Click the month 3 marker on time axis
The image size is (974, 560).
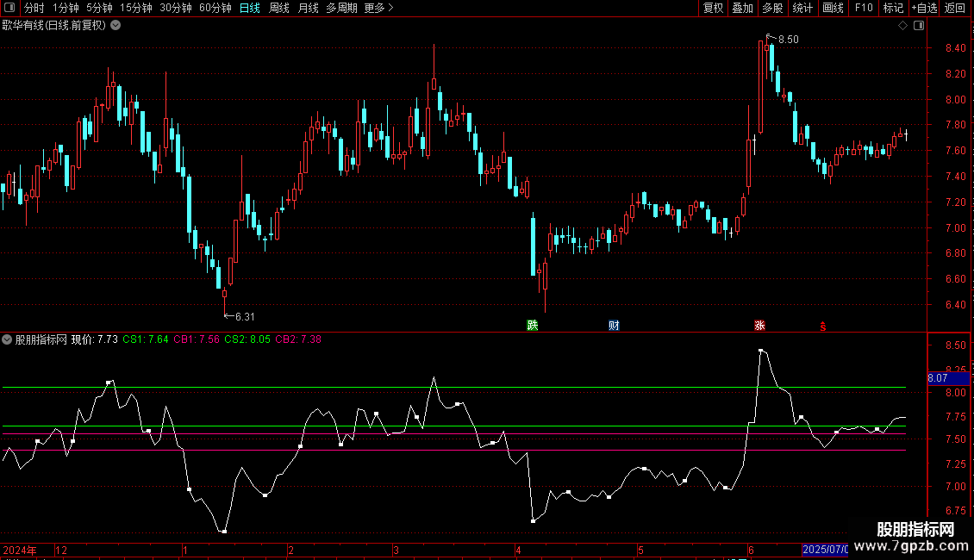396,550
